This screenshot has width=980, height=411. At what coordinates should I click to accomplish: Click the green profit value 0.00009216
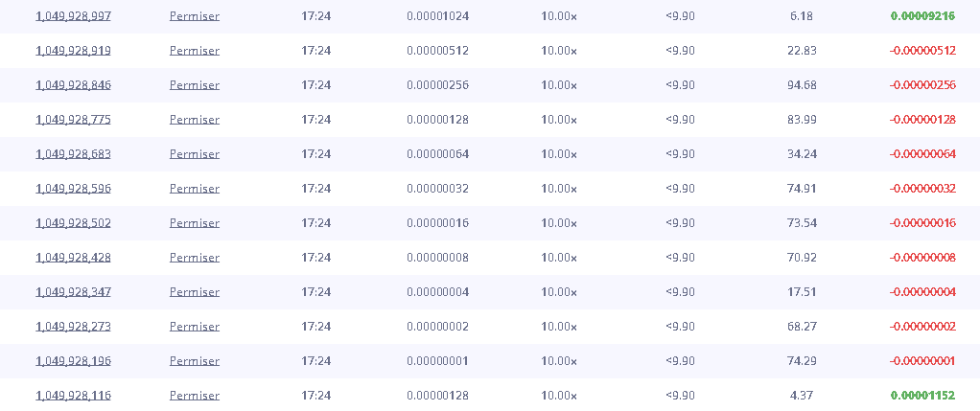tap(922, 16)
